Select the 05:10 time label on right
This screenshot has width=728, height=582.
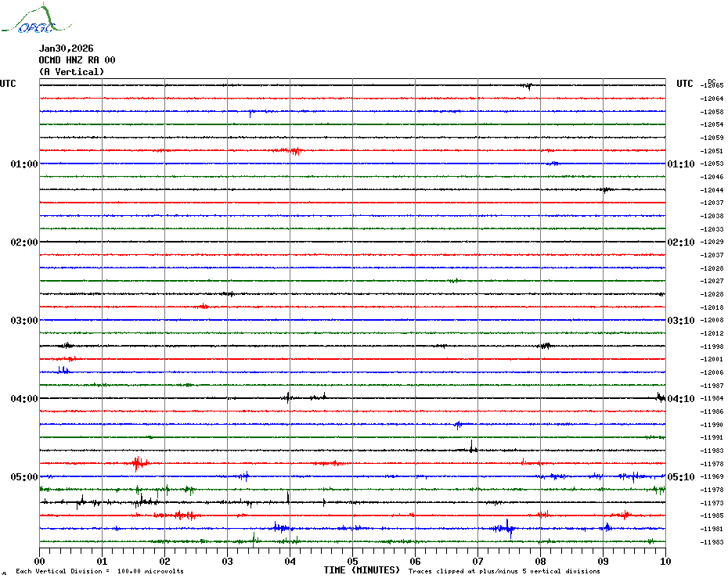(680, 477)
